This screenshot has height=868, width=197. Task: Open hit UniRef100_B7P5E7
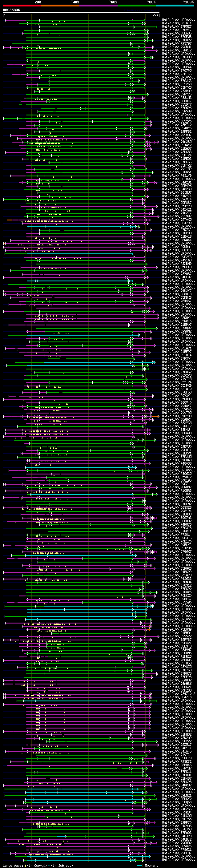176,27
